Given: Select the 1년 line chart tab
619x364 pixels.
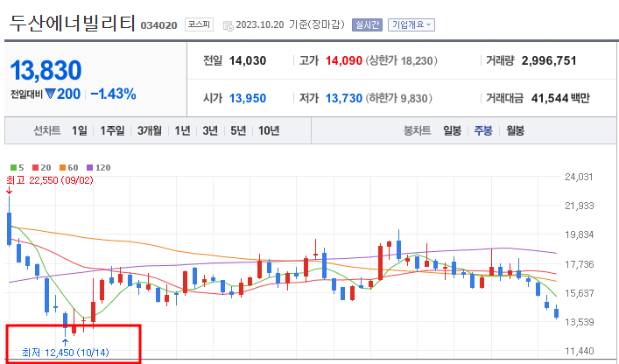Looking at the screenshot, I should click(x=182, y=130).
